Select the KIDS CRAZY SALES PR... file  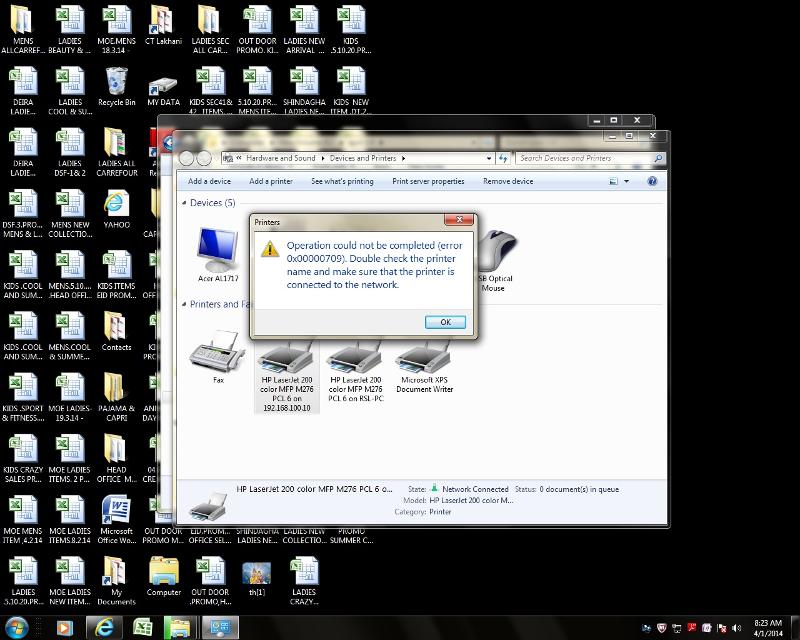[x=23, y=458]
